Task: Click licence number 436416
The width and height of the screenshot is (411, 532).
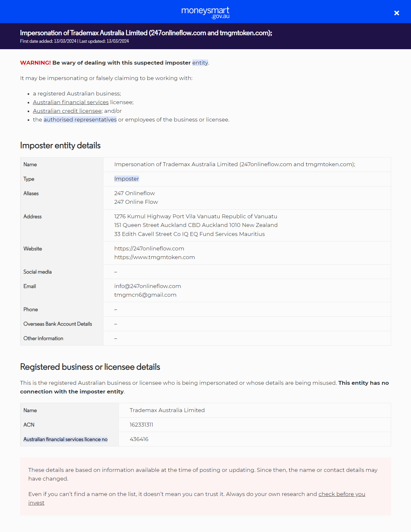Action: click(139, 439)
